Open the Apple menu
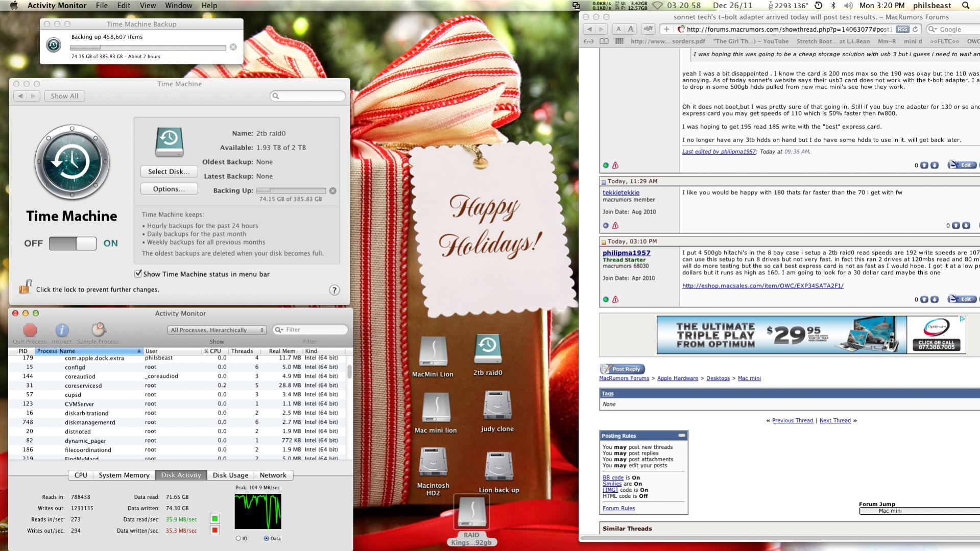Image resolution: width=980 pixels, height=551 pixels. click(x=14, y=6)
